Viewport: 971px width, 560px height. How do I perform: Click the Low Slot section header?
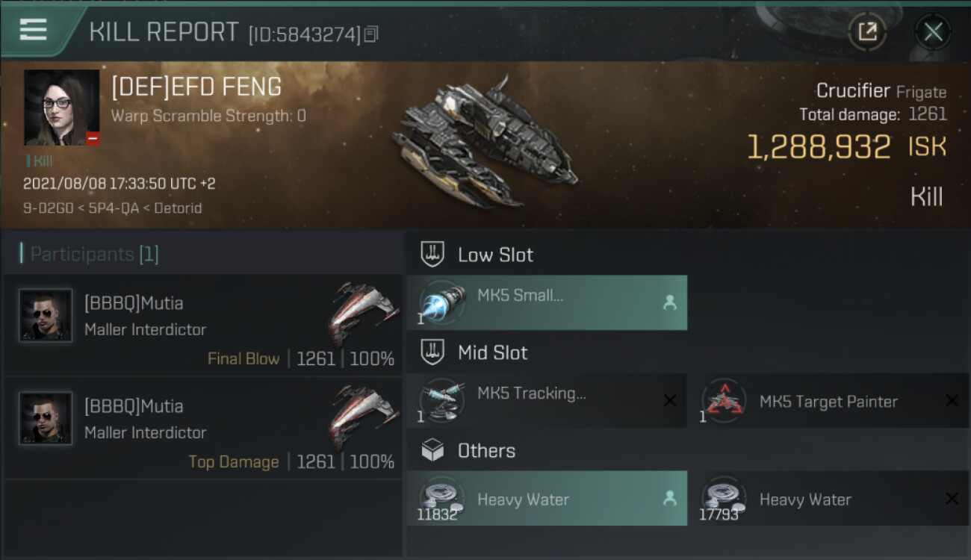(x=495, y=255)
